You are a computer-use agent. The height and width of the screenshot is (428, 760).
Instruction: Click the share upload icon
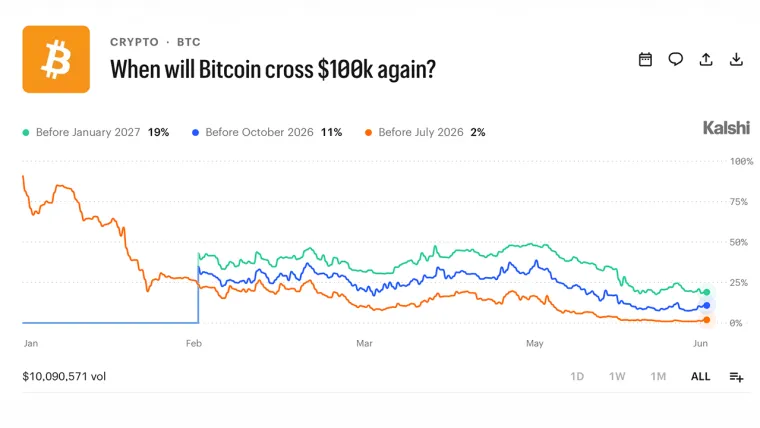click(x=706, y=60)
